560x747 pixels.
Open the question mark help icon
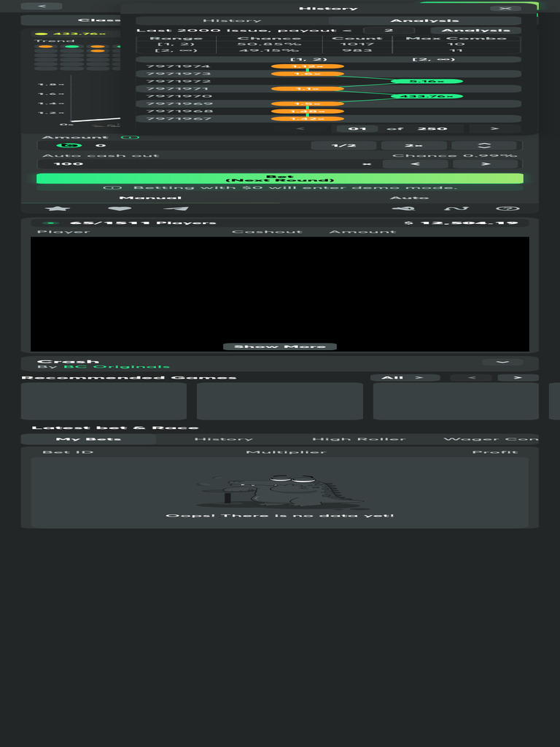[507, 209]
